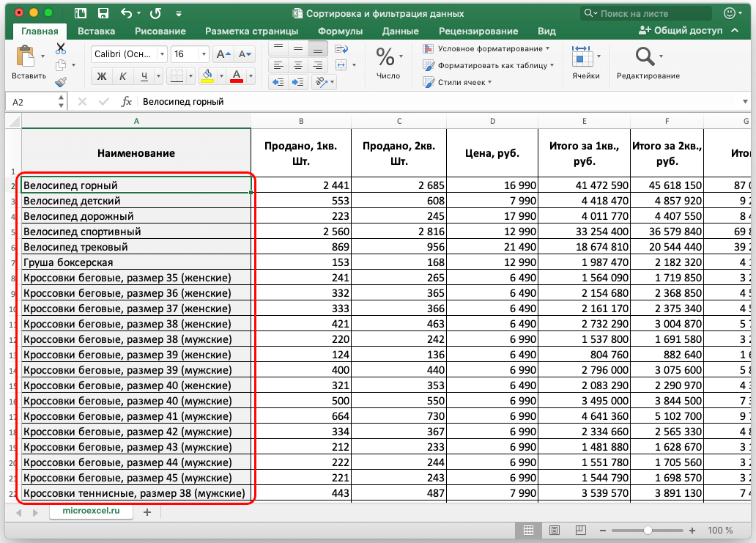
Task: Click the Общий доступ share button
Action: pos(681,31)
